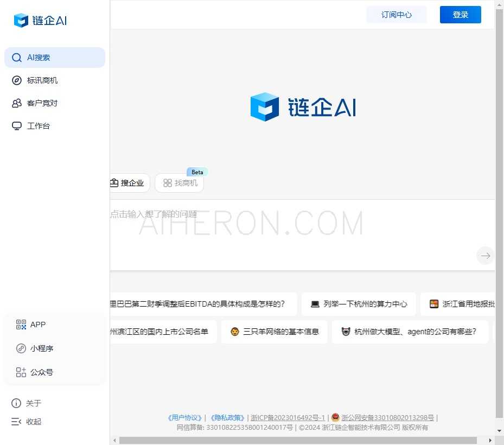
Task: Select the AI搜索 magnifier icon
Action: 16,57
